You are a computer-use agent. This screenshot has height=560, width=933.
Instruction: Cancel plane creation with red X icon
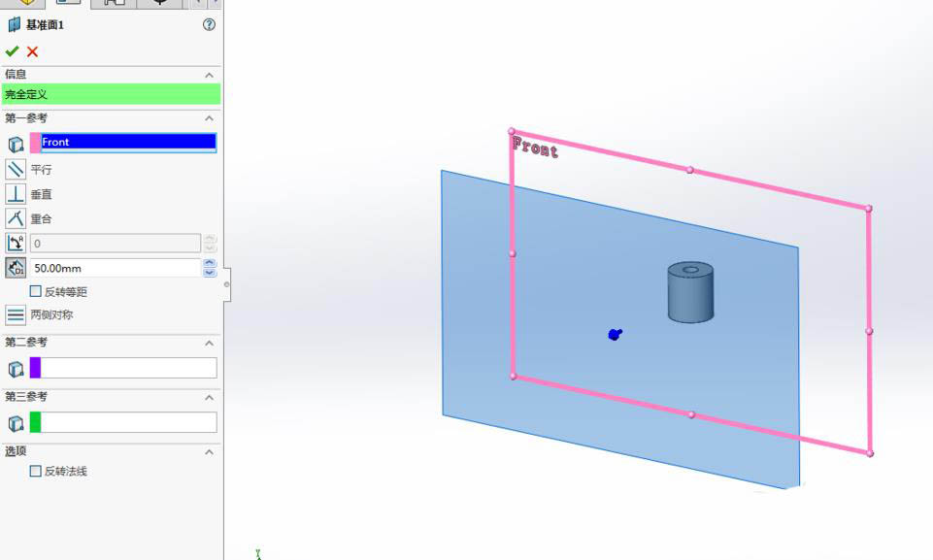pyautogui.click(x=32, y=50)
